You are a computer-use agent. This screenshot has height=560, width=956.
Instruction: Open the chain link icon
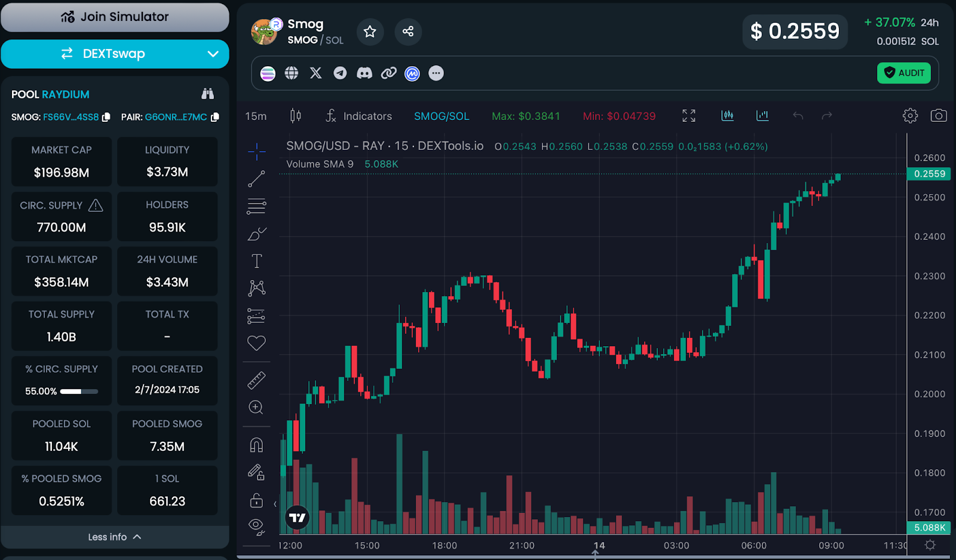[389, 73]
